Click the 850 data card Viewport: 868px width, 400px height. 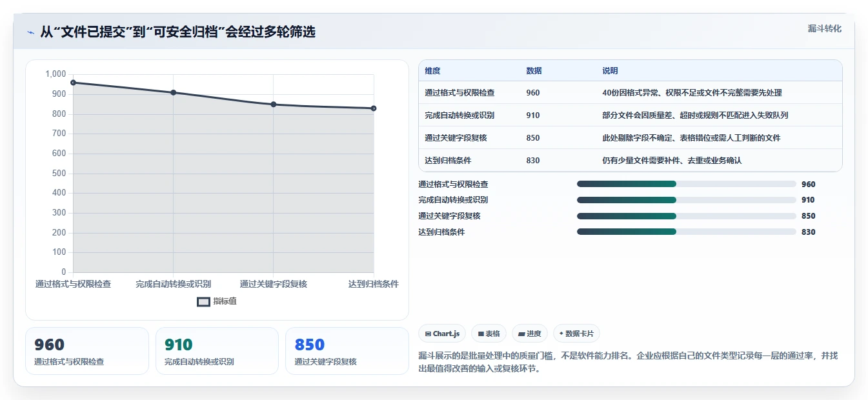pyautogui.click(x=347, y=351)
